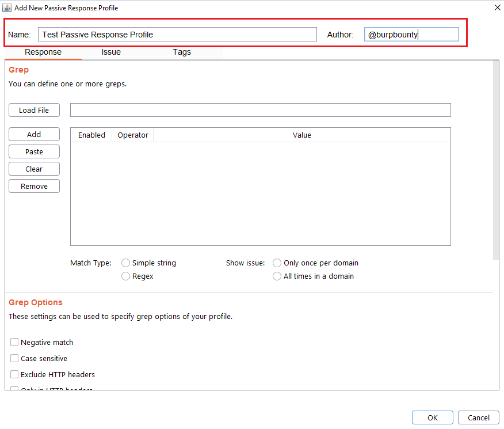Image resolution: width=504 pixels, height=429 pixels.
Task: Select Only once per domain option
Action: click(277, 263)
